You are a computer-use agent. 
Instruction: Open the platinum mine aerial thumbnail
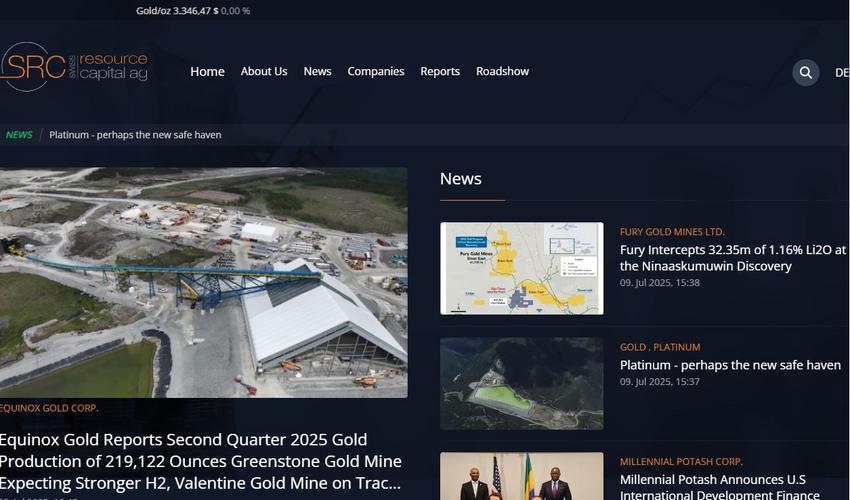(x=521, y=384)
